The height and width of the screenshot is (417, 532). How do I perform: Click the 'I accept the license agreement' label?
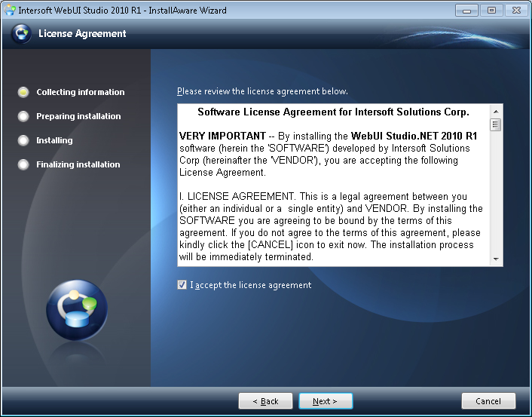[250, 285]
